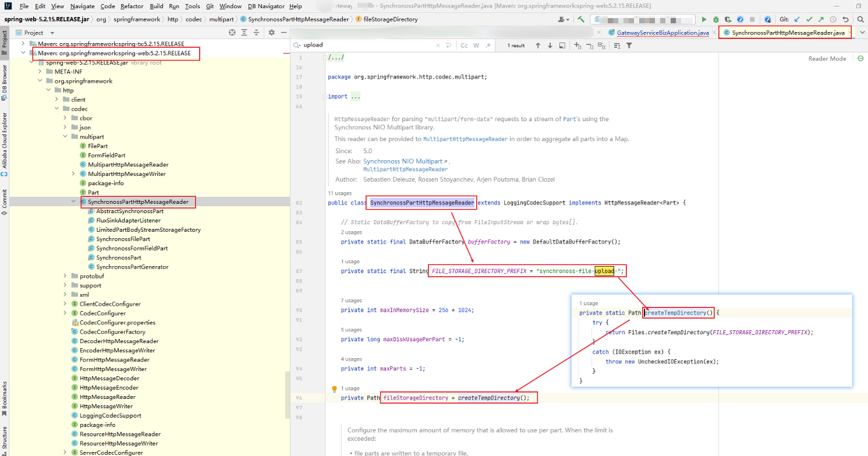Open the DB Browser side tab

5,82
